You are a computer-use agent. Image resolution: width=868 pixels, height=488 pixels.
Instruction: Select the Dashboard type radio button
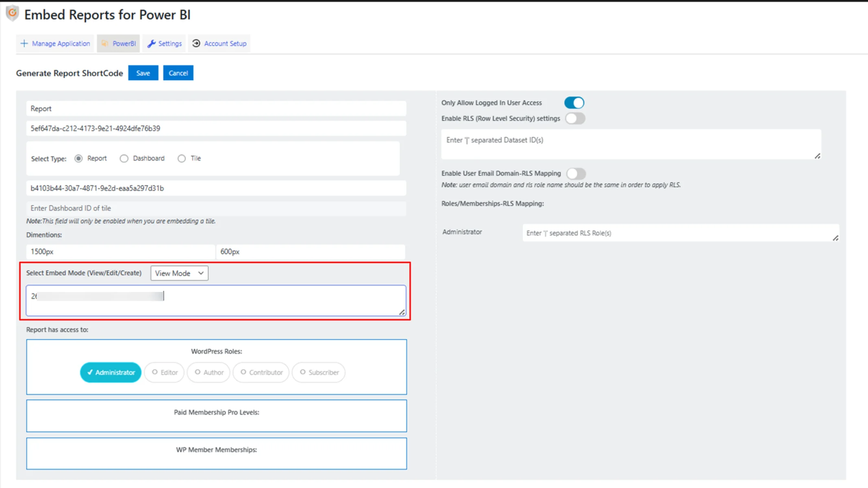124,158
